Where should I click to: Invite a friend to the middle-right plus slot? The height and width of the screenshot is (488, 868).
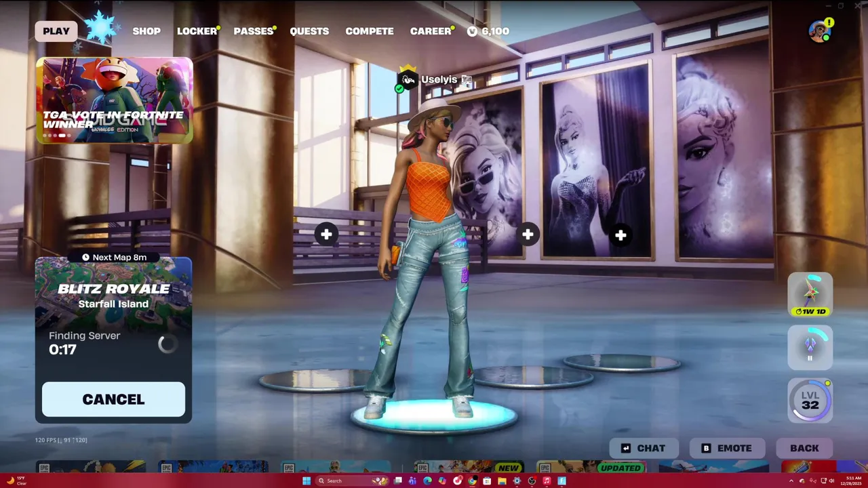528,235
